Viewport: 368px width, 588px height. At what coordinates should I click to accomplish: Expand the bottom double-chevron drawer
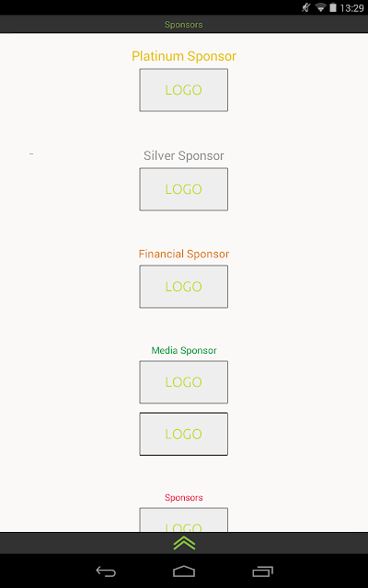(x=184, y=543)
